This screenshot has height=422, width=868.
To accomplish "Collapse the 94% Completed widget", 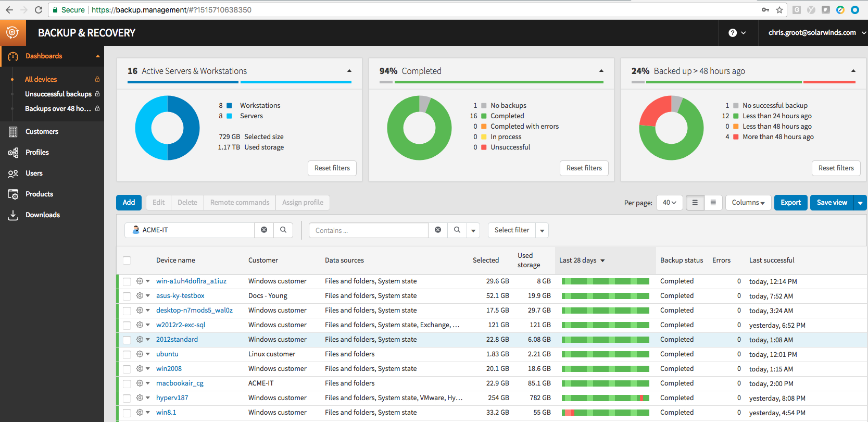I will (x=601, y=71).
